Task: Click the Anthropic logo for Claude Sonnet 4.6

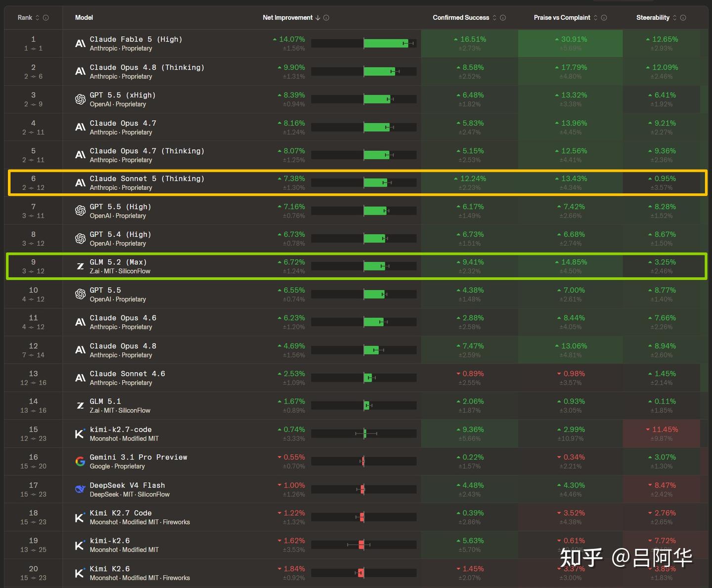Action: click(80, 378)
